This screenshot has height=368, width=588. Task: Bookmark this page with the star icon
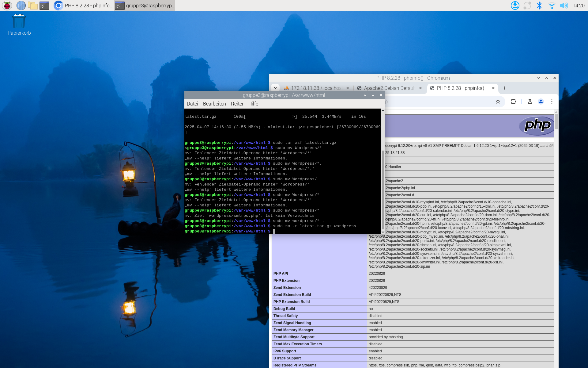(498, 102)
